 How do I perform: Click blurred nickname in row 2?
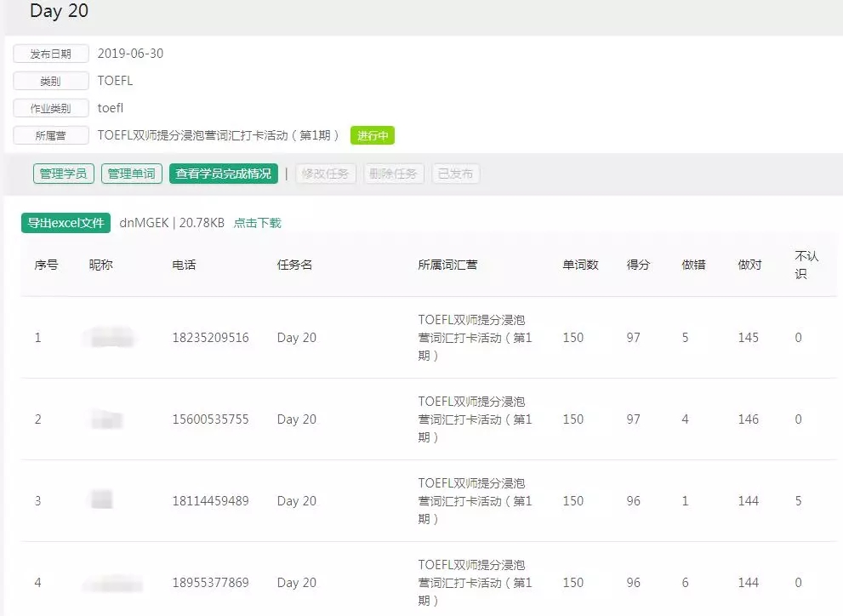click(106, 419)
